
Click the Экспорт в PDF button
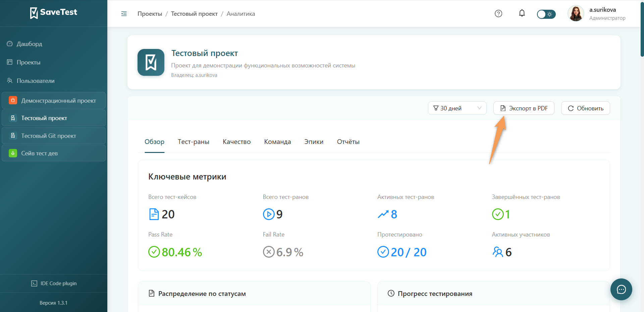(524, 108)
